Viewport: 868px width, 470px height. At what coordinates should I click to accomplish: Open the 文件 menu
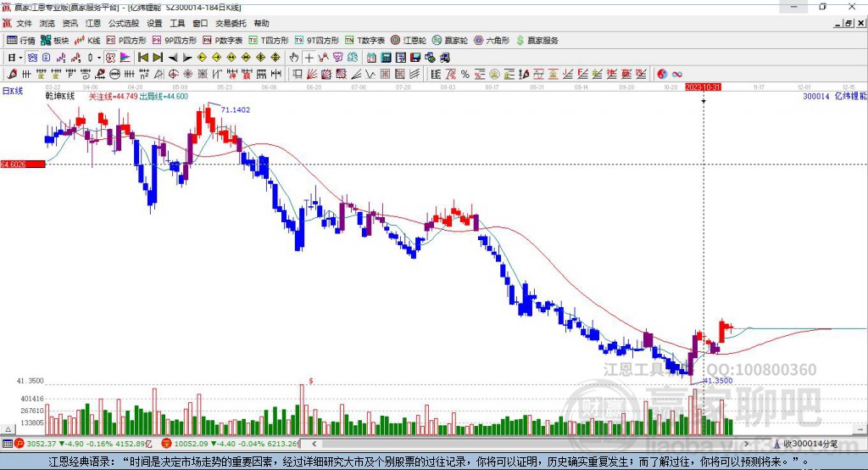click(x=25, y=23)
